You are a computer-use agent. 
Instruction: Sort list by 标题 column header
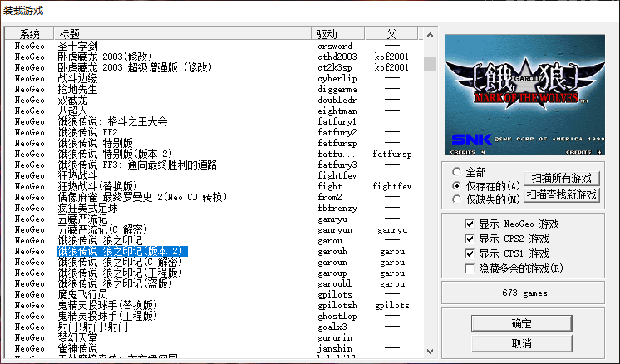[183, 34]
